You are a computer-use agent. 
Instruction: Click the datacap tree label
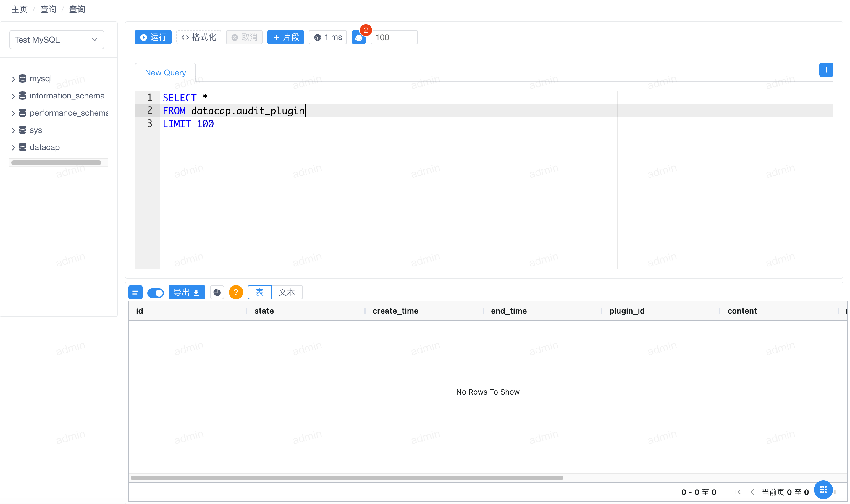pyautogui.click(x=44, y=147)
